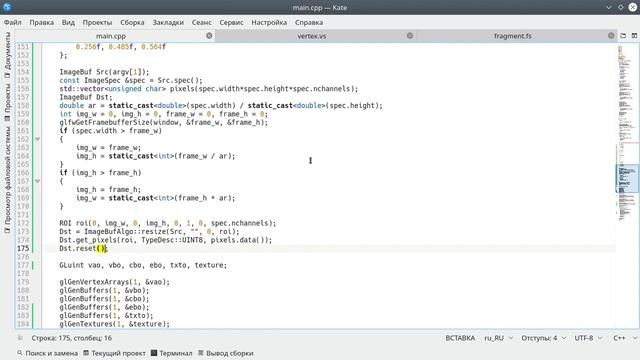The height and width of the screenshot is (360, 640).
Task: Open the Сервис menu
Action: point(231,22)
